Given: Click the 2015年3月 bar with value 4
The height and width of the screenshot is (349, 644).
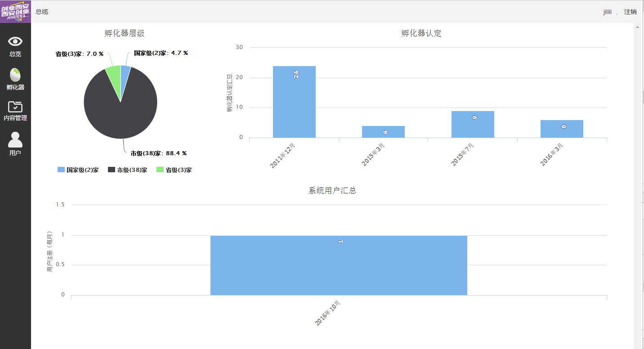Looking at the screenshot, I should point(383,132).
